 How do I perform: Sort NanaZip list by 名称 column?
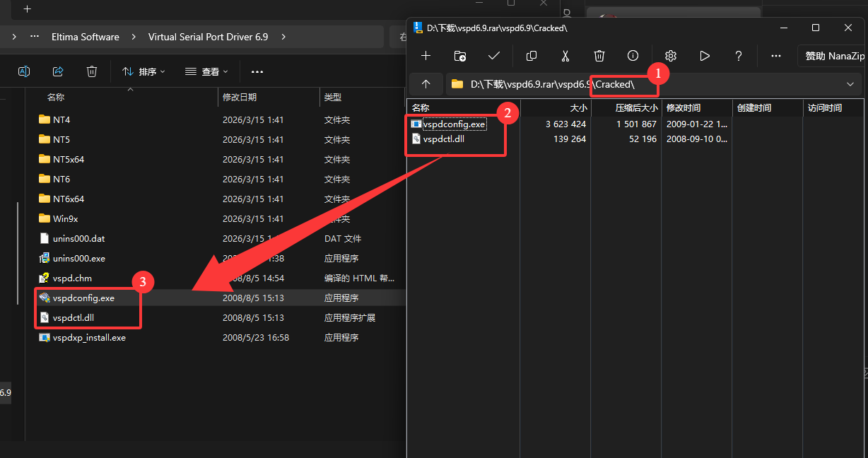[x=463, y=108]
